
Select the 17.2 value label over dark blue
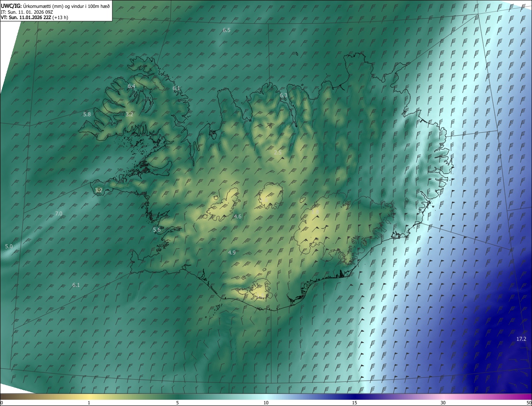click(x=521, y=339)
